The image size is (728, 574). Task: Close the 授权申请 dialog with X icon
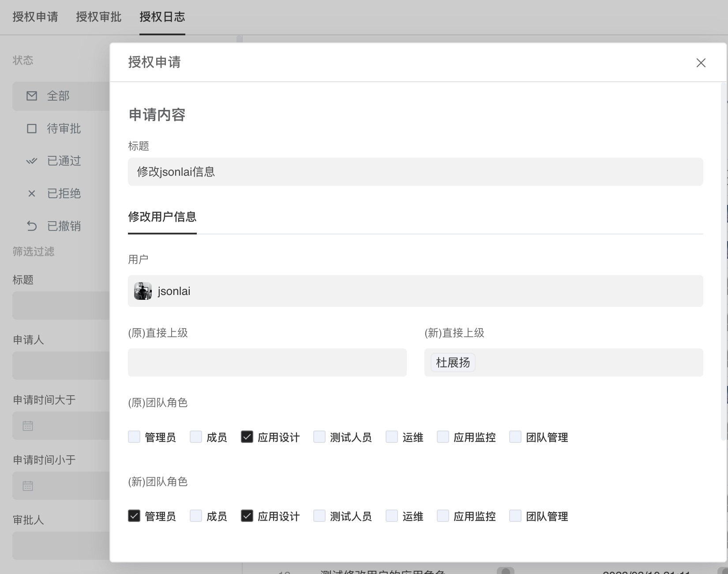tap(701, 63)
